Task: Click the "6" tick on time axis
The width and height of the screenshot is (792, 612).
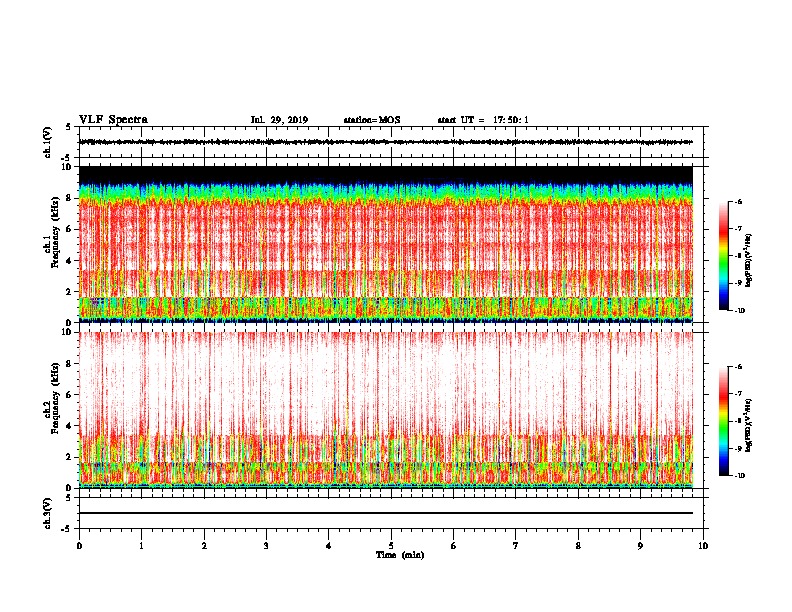Action: (x=454, y=546)
